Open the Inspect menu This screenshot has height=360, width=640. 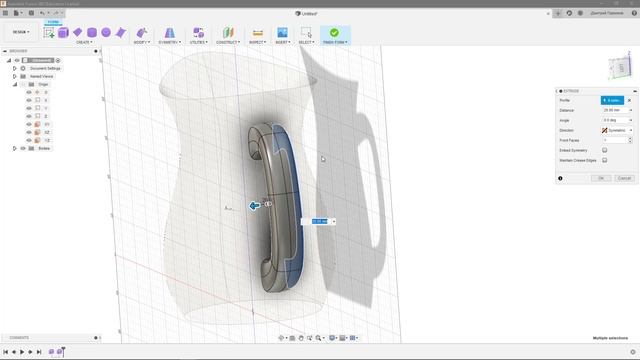click(258, 42)
